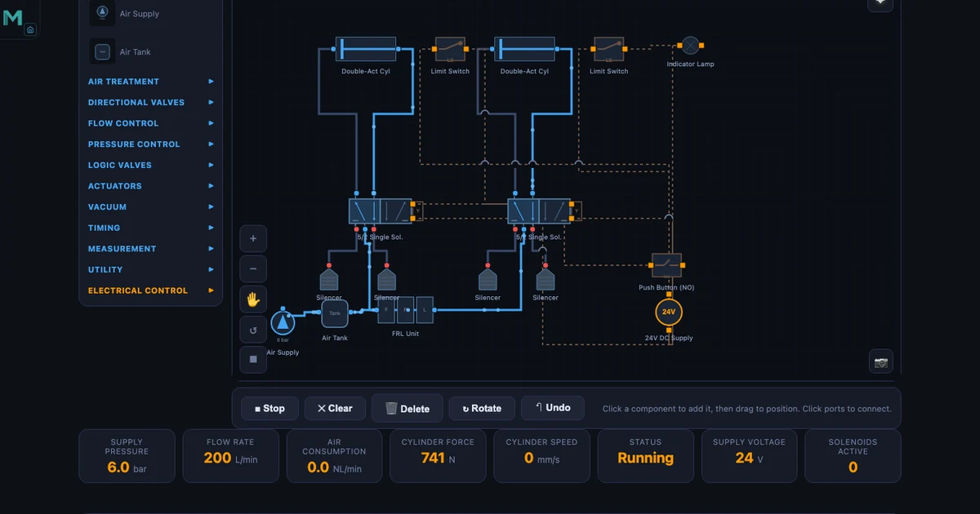
Task: Expand the PRESSURE CONTROL category
Action: pyautogui.click(x=151, y=144)
